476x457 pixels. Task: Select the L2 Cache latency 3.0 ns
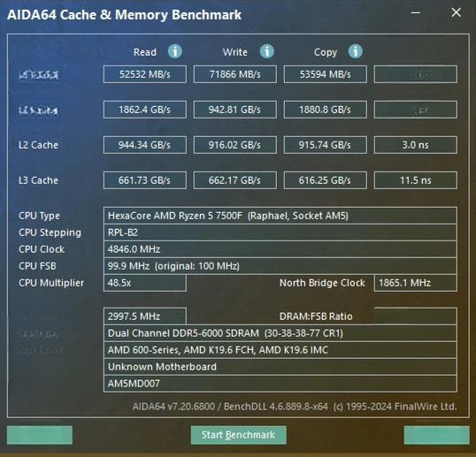click(x=416, y=145)
